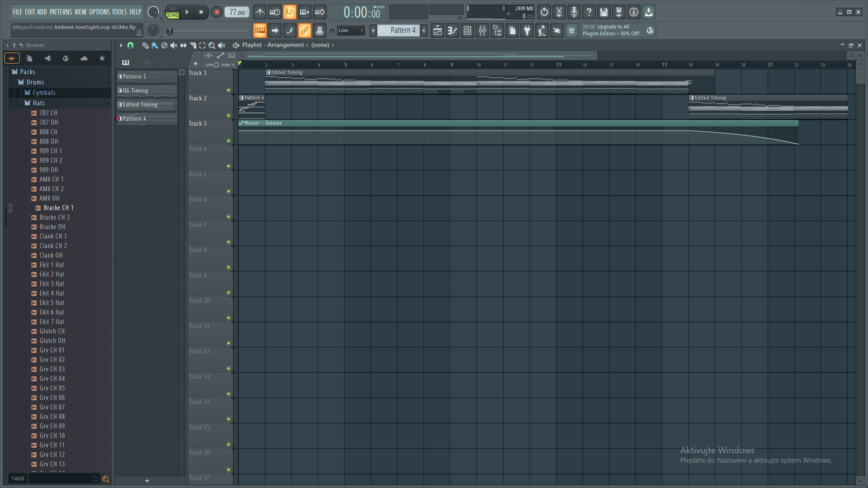Open the Channel rack view button
Image resolution: width=868 pixels, height=488 pixels.
tap(467, 31)
